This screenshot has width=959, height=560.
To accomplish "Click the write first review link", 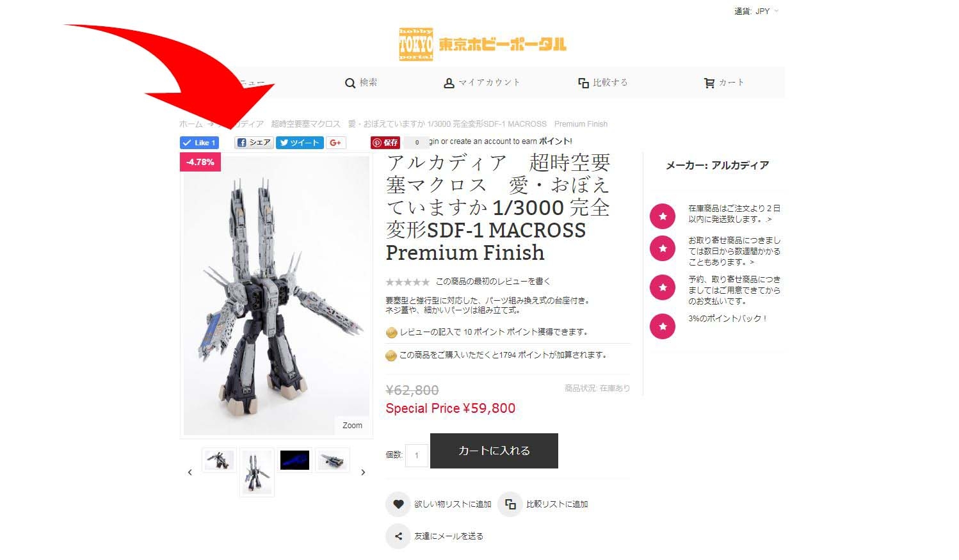I will coord(493,282).
